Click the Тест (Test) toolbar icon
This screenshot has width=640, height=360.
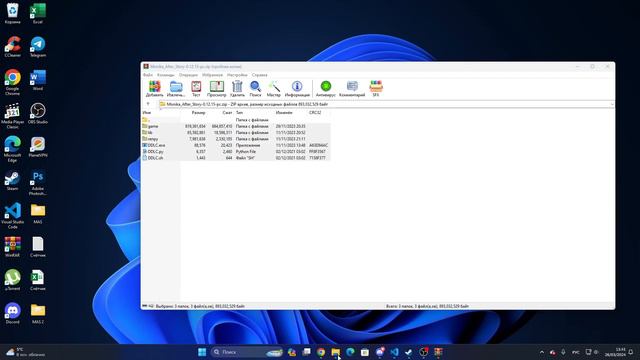coord(196,89)
